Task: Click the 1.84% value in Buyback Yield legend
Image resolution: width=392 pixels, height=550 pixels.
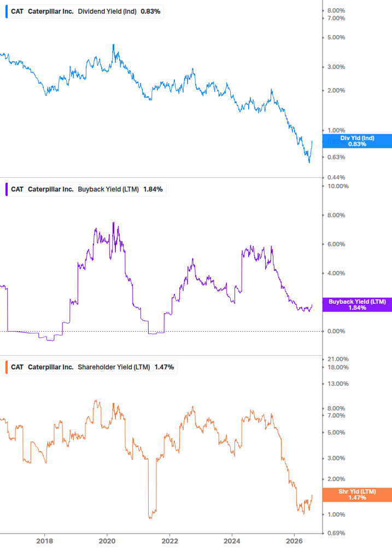Action: [153, 189]
